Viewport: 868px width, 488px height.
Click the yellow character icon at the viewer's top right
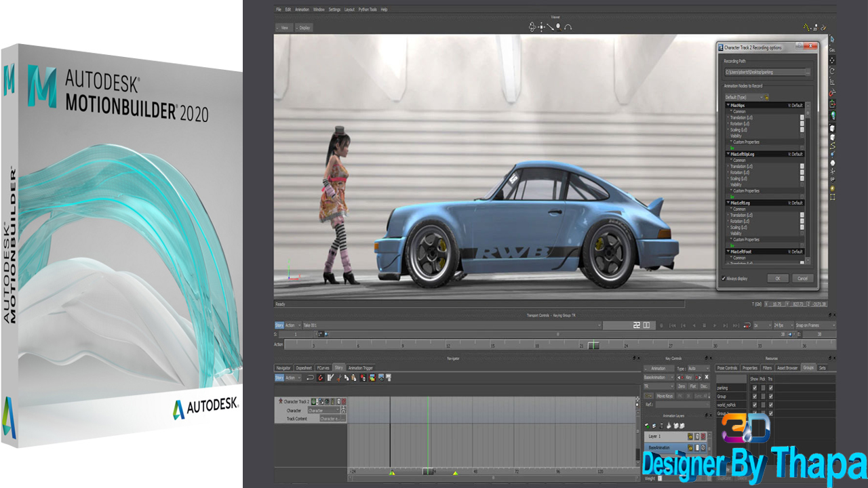[806, 27]
